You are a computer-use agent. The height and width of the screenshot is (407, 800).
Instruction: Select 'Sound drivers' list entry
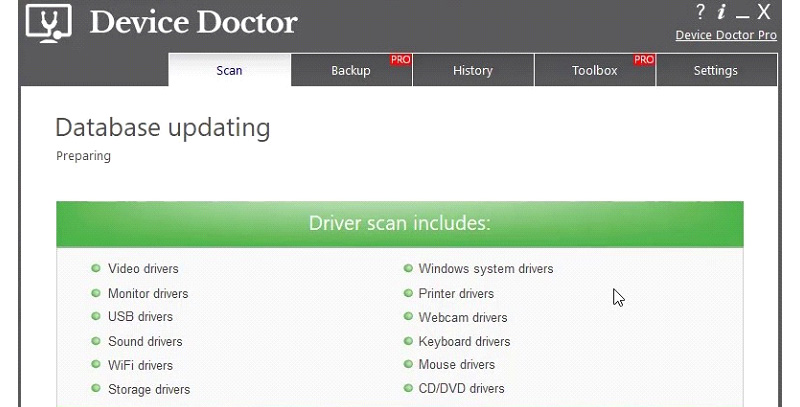point(145,341)
